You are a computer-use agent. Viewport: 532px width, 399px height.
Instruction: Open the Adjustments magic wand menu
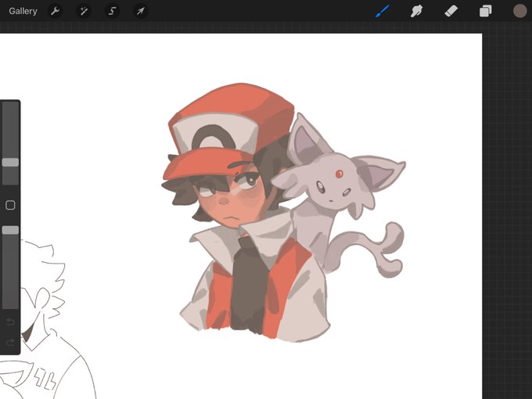point(84,11)
